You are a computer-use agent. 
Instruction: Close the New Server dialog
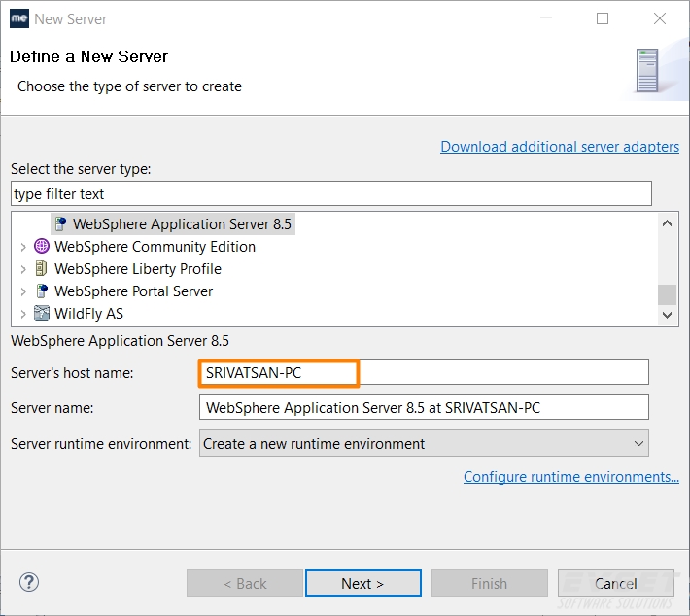coord(660,18)
